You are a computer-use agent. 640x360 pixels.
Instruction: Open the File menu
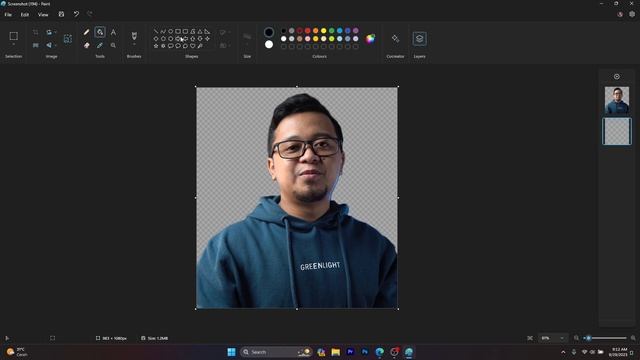(x=8, y=15)
